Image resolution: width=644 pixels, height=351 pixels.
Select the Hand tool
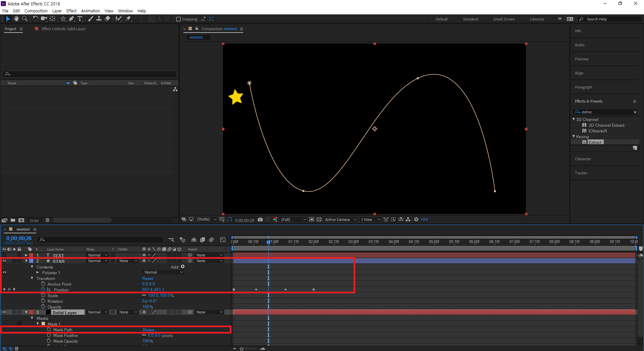pos(16,19)
